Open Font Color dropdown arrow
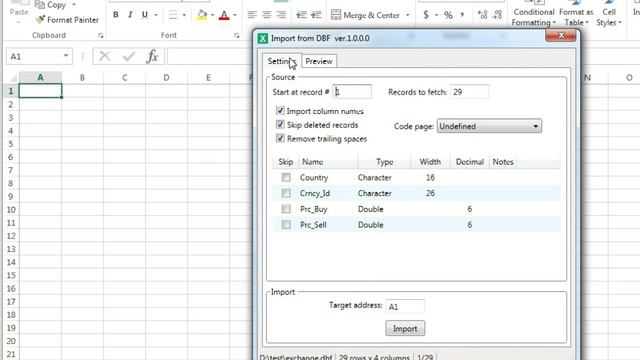Viewport: 640px width, 360px height. pyautogui.click(x=235, y=15)
